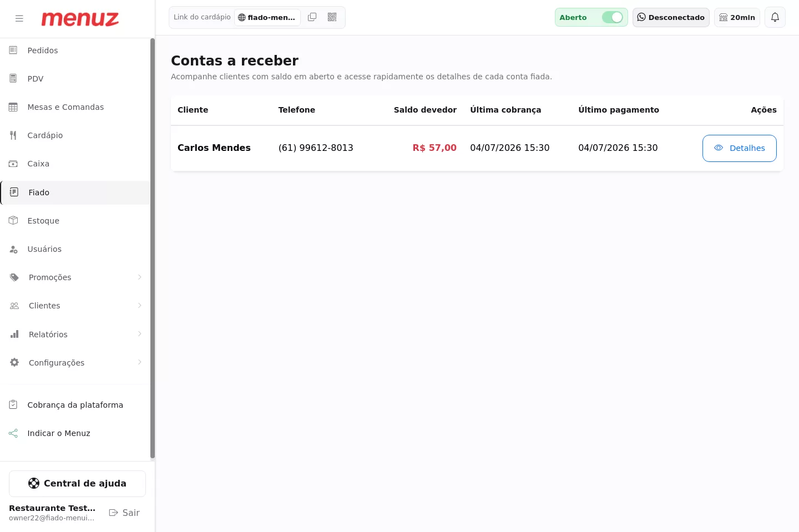Select the Estoque menu item
The image size is (799, 532).
[75, 221]
